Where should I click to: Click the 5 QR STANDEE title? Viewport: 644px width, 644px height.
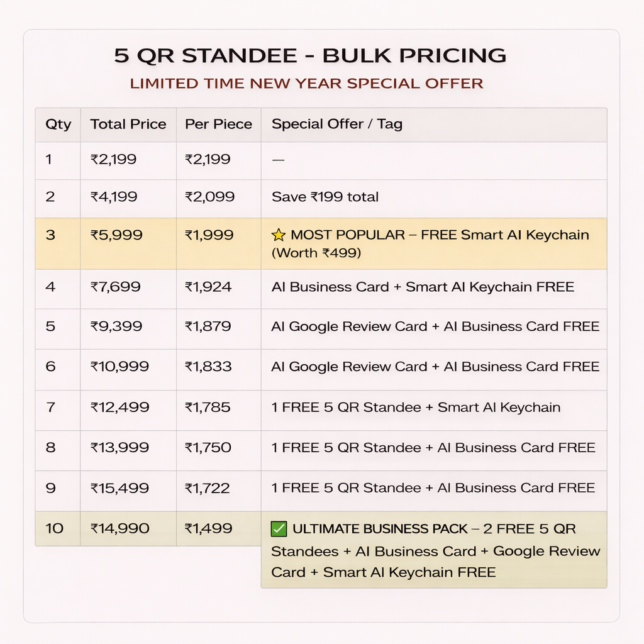point(309,55)
